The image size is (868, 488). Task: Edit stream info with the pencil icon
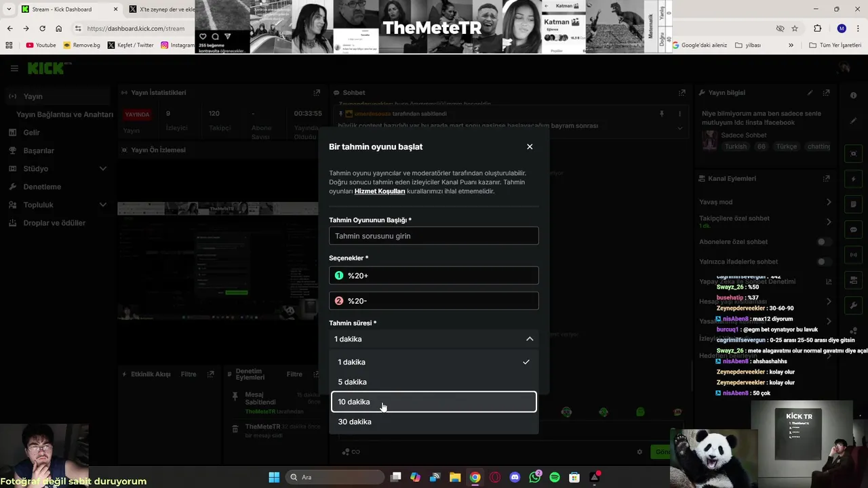coord(810,93)
